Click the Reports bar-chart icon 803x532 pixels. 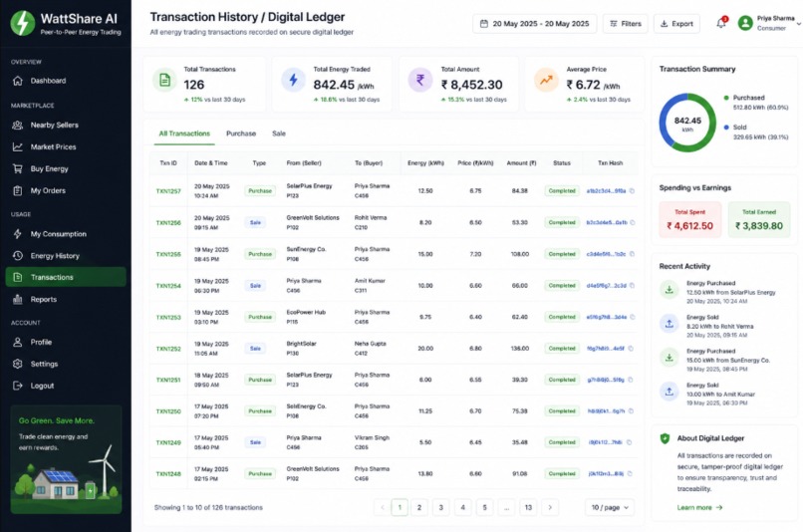coord(17,299)
